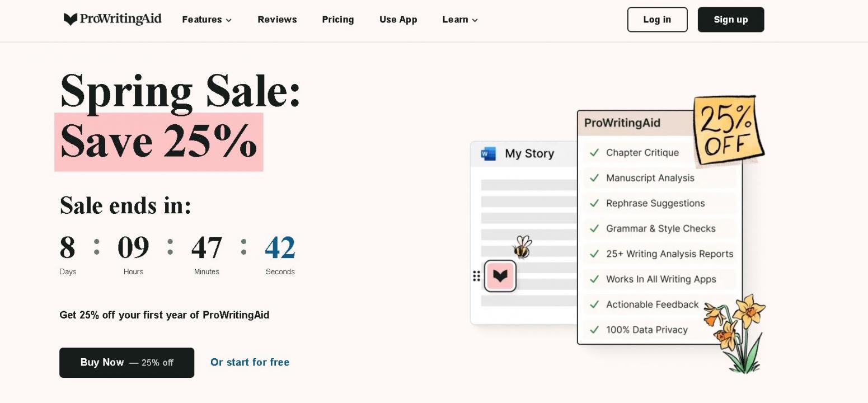This screenshot has width=868, height=403.
Task: Click the ProWritingAid logo icon
Action: tap(71, 20)
